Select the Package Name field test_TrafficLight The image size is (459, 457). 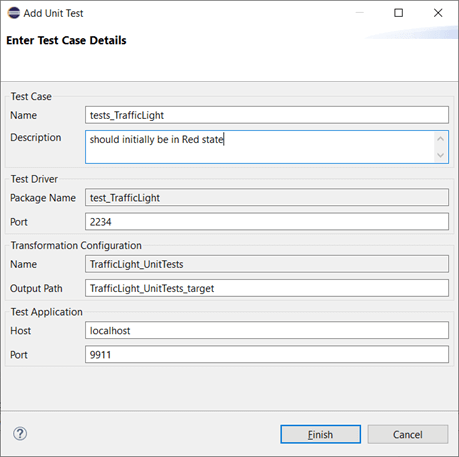[x=267, y=198]
